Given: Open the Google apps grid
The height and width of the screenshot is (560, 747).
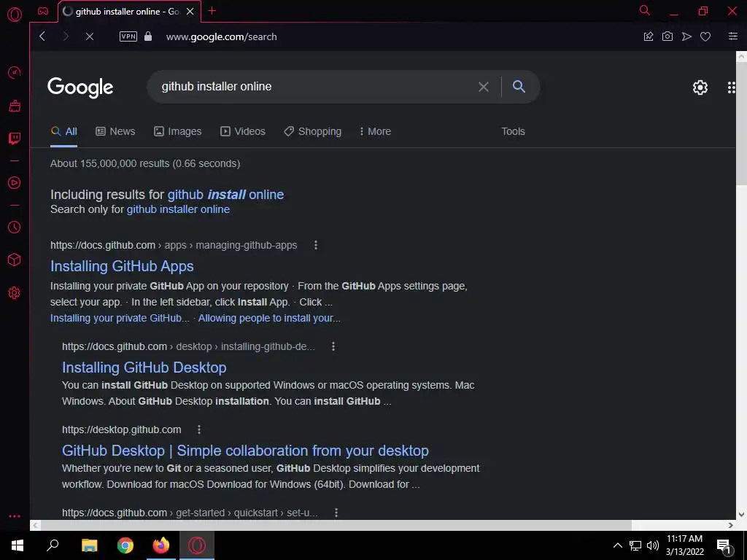Looking at the screenshot, I should coord(732,87).
